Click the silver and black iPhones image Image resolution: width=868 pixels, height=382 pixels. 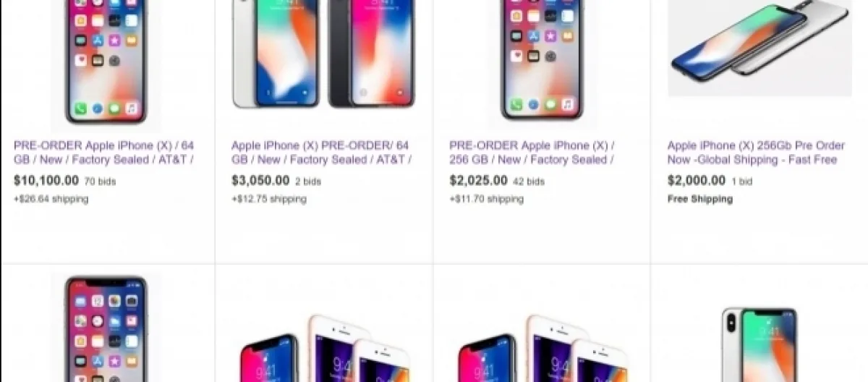(x=323, y=54)
